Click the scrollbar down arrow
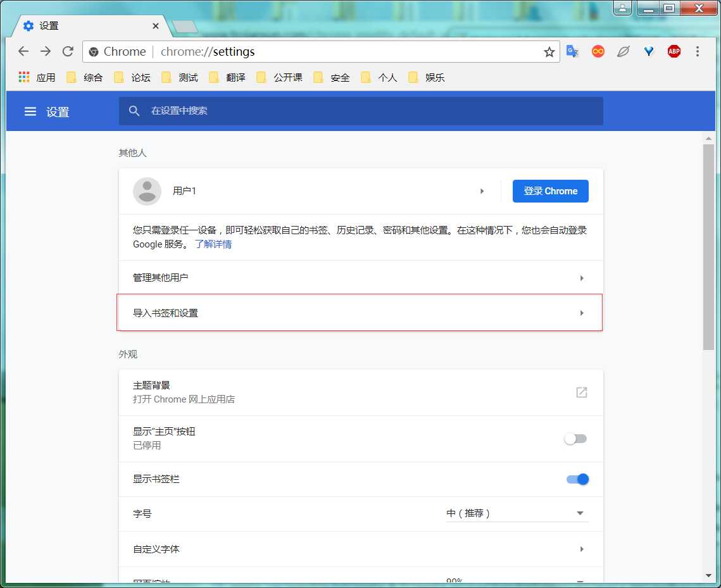 pos(708,575)
